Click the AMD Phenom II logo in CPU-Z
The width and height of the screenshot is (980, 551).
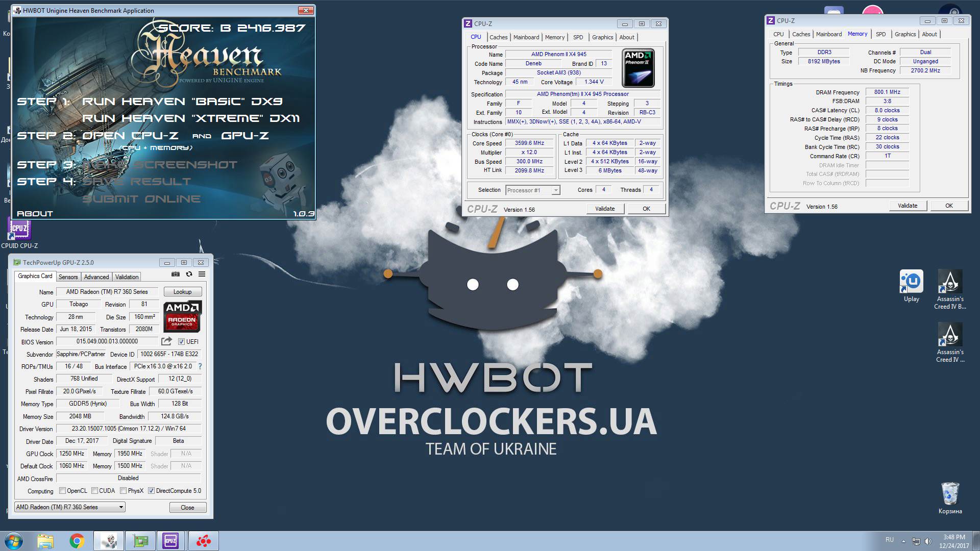pos(639,68)
